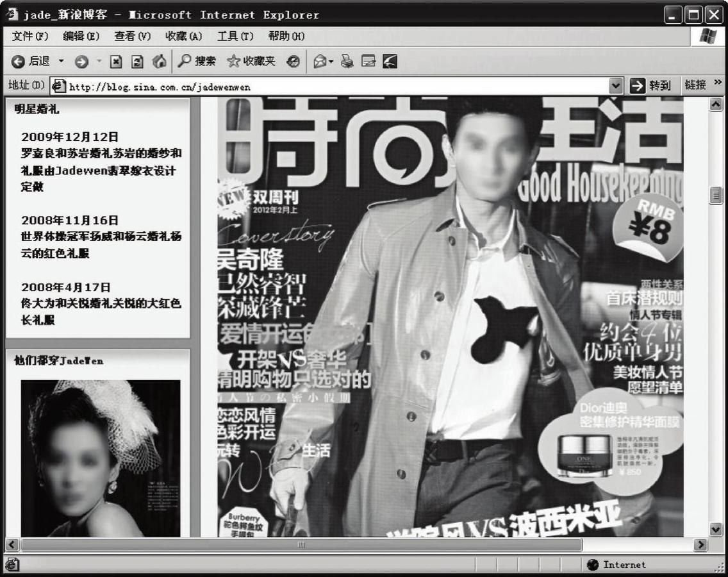Click the Internet zone globe in status bar
Screen dimensions: 728x577
(x=592, y=564)
